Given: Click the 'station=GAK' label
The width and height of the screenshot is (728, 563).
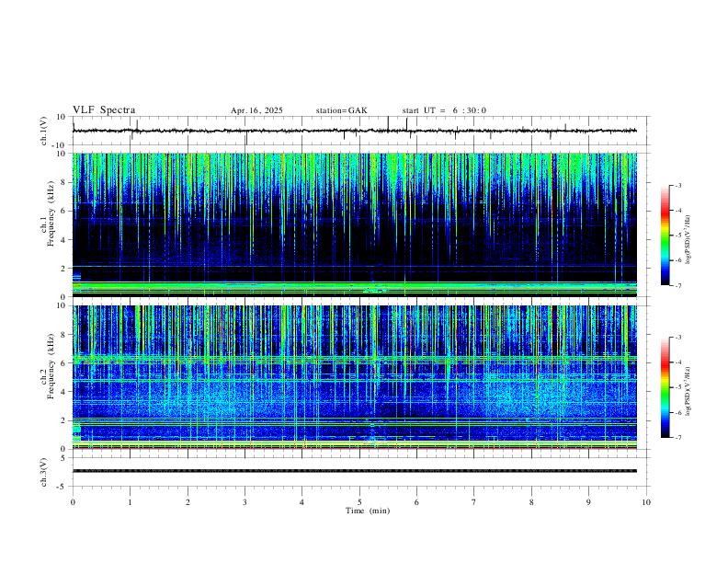Looking at the screenshot, I should coord(342,110).
